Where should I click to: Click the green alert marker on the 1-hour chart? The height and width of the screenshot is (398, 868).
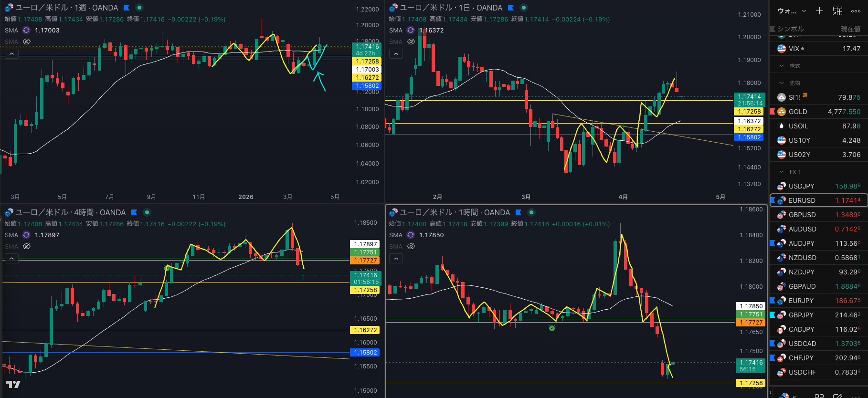click(552, 328)
